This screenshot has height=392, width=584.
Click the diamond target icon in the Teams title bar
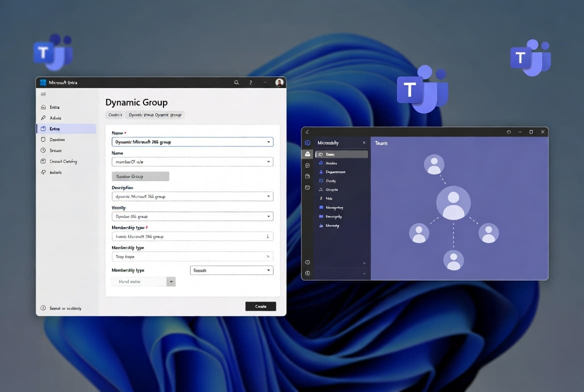tap(509, 132)
